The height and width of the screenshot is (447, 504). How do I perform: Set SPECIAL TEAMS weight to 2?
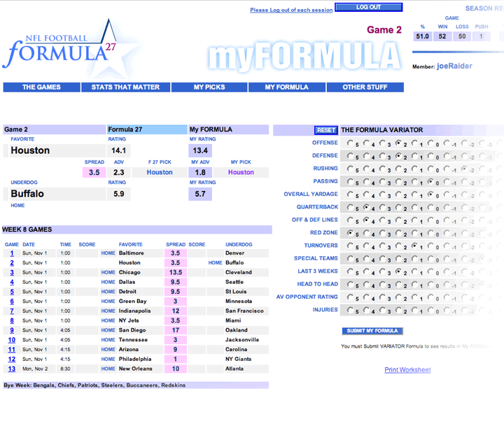pyautogui.click(x=398, y=259)
